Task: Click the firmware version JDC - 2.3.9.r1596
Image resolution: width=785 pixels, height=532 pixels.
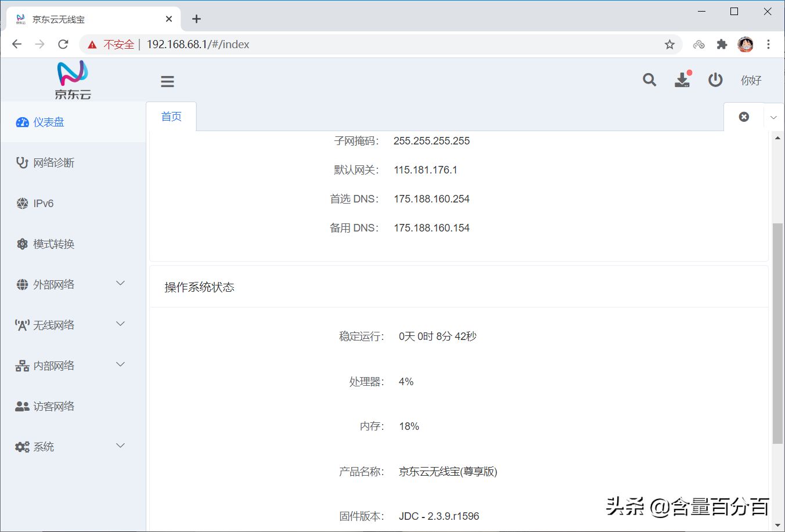Action: pos(439,516)
